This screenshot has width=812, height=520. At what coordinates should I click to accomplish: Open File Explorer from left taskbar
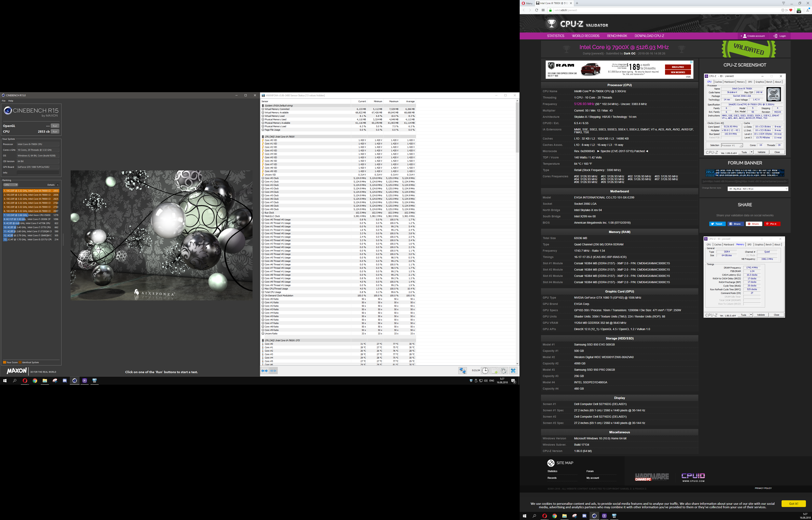click(45, 380)
